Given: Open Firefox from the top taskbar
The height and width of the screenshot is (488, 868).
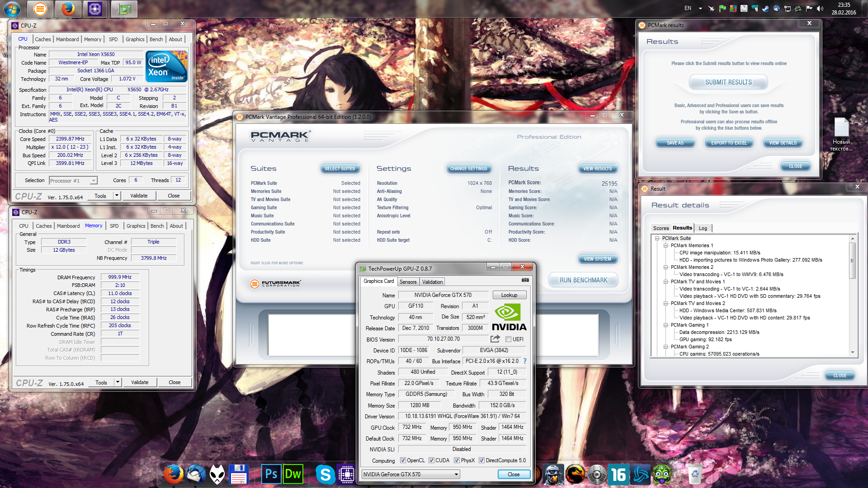Looking at the screenshot, I should tap(68, 9).
